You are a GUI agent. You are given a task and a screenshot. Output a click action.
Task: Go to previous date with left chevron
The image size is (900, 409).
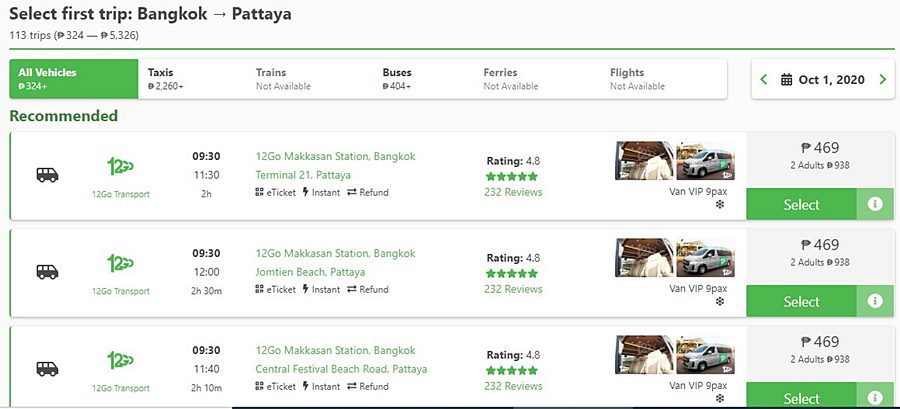click(764, 80)
